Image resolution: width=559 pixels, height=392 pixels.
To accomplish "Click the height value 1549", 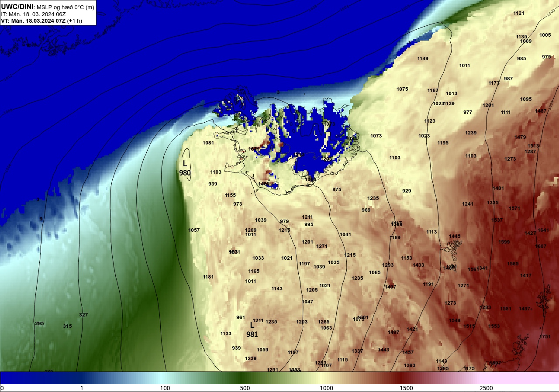I will click(455, 320).
